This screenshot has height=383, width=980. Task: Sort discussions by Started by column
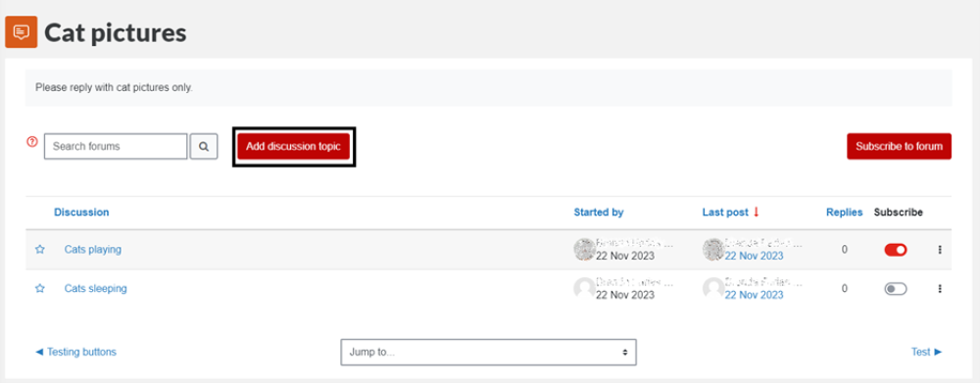[x=599, y=213]
